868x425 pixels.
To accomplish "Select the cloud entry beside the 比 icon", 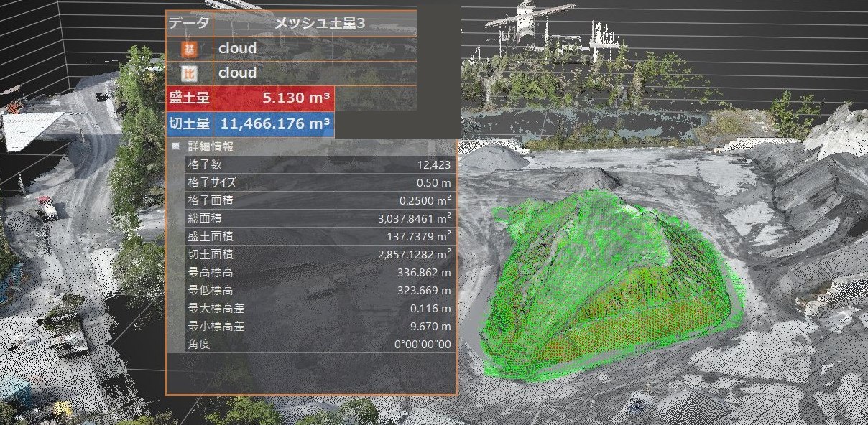I will [238, 73].
